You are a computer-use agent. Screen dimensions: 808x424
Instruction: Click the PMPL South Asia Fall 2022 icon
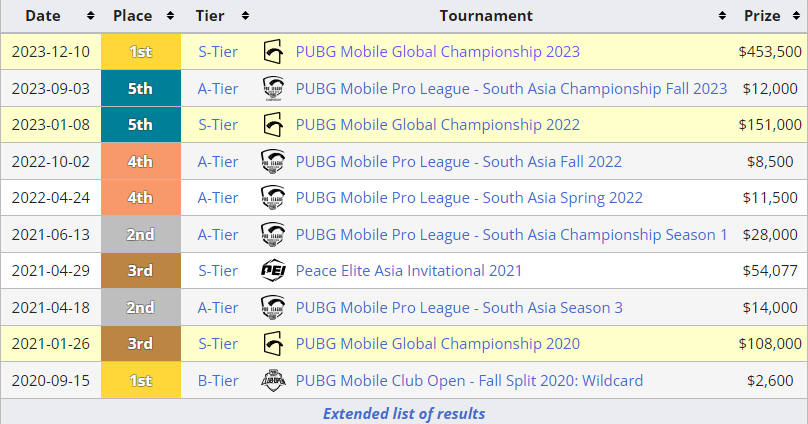coord(272,161)
